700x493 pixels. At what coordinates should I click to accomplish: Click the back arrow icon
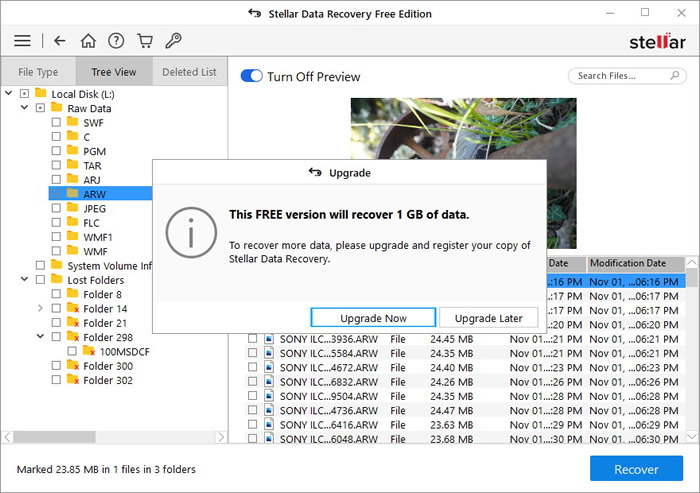(60, 41)
